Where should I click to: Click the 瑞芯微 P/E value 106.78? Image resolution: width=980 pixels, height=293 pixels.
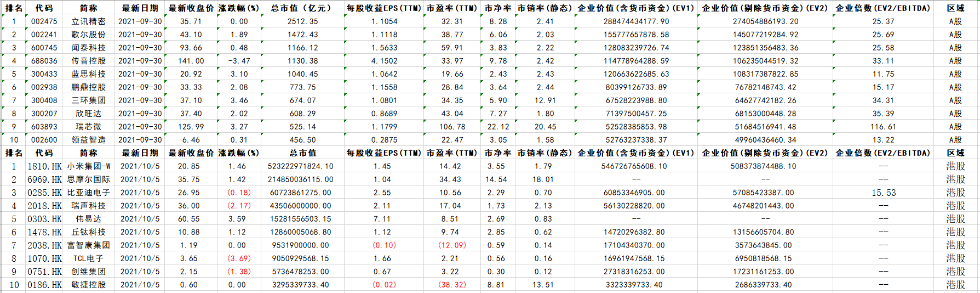[452, 127]
